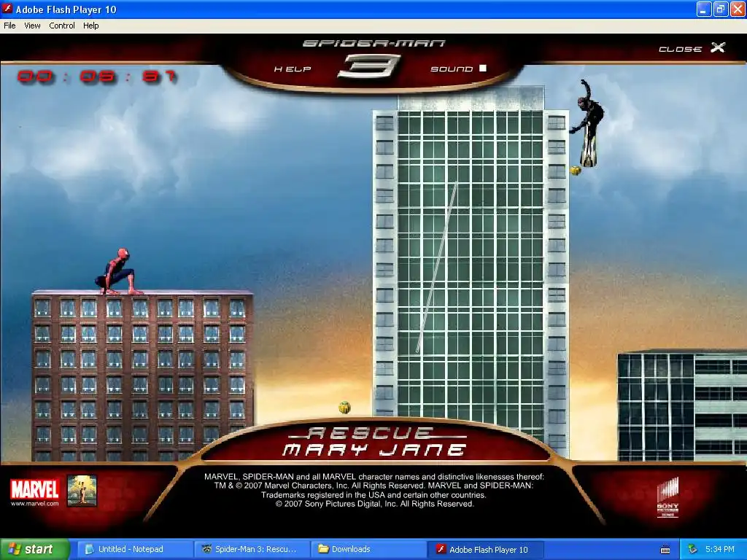The width and height of the screenshot is (747, 560).
Task: Open the File menu
Action: pyautogui.click(x=9, y=26)
